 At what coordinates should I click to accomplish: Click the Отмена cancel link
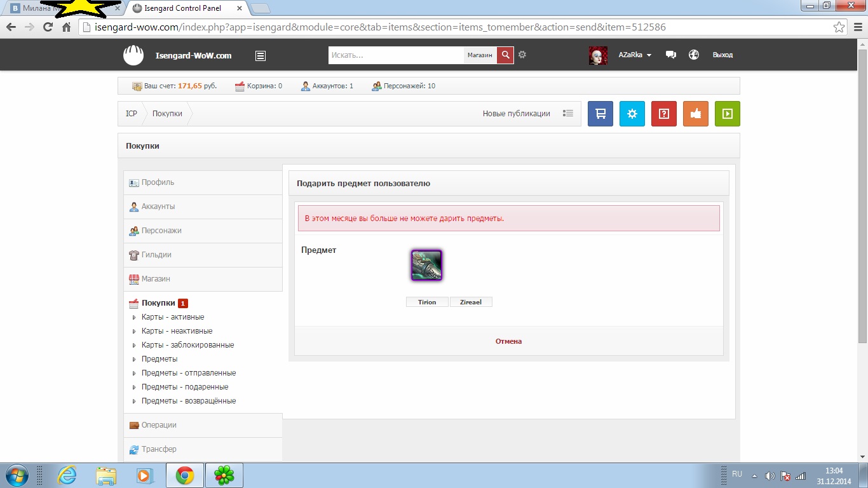point(508,341)
